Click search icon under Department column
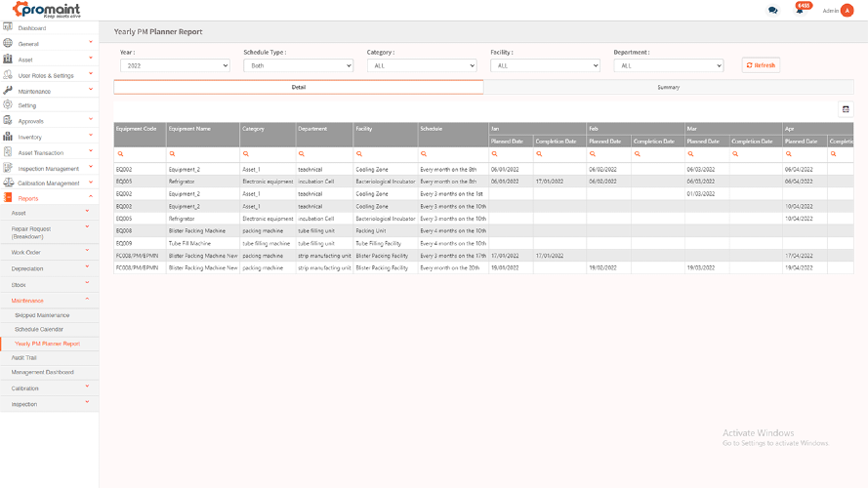Image resolution: width=868 pixels, height=488 pixels. pyautogui.click(x=301, y=154)
